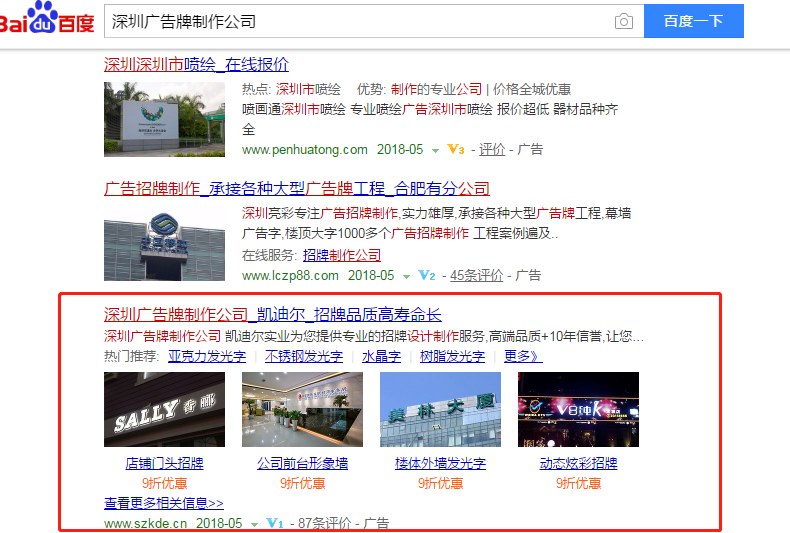This screenshot has height=533, width=790.
Task: Click the www.penhuatong.com URL text
Action: (305, 150)
